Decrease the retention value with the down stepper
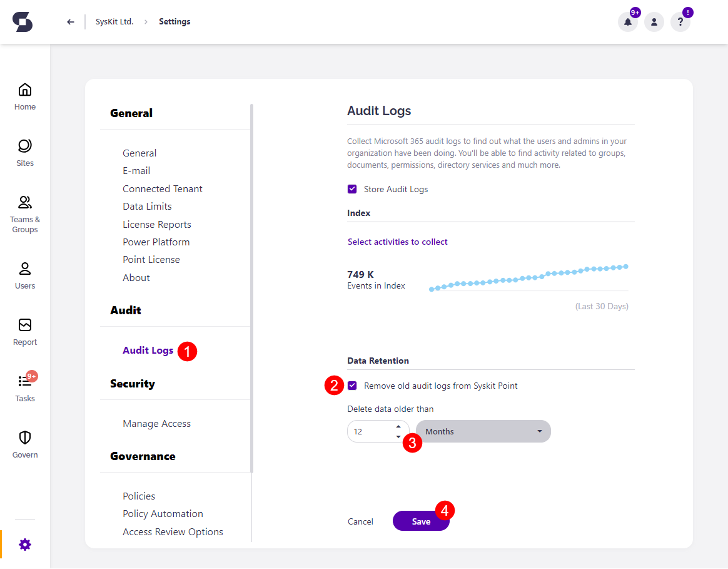Image resolution: width=728 pixels, height=569 pixels. [398, 436]
